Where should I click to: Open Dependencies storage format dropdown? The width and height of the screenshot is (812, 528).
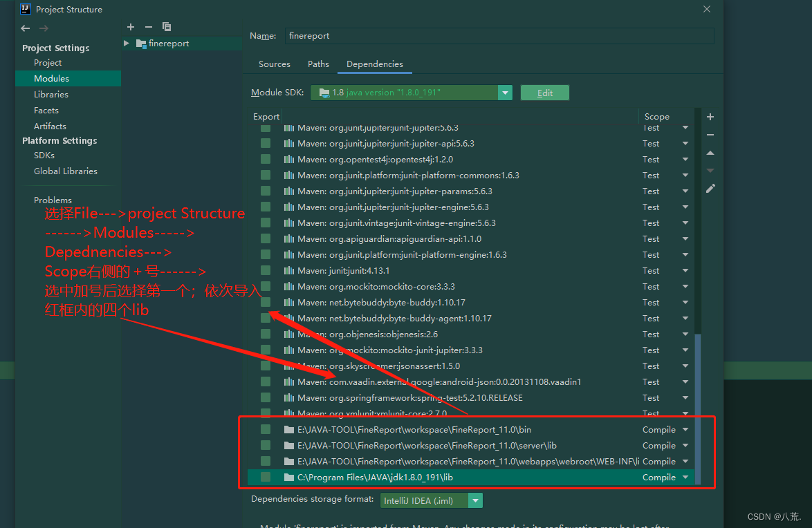tap(475, 500)
